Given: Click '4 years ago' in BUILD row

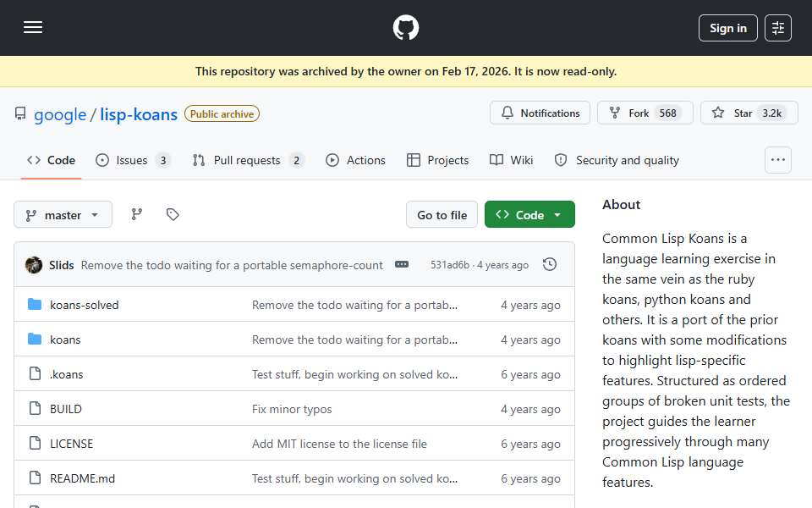Looking at the screenshot, I should (x=530, y=409).
